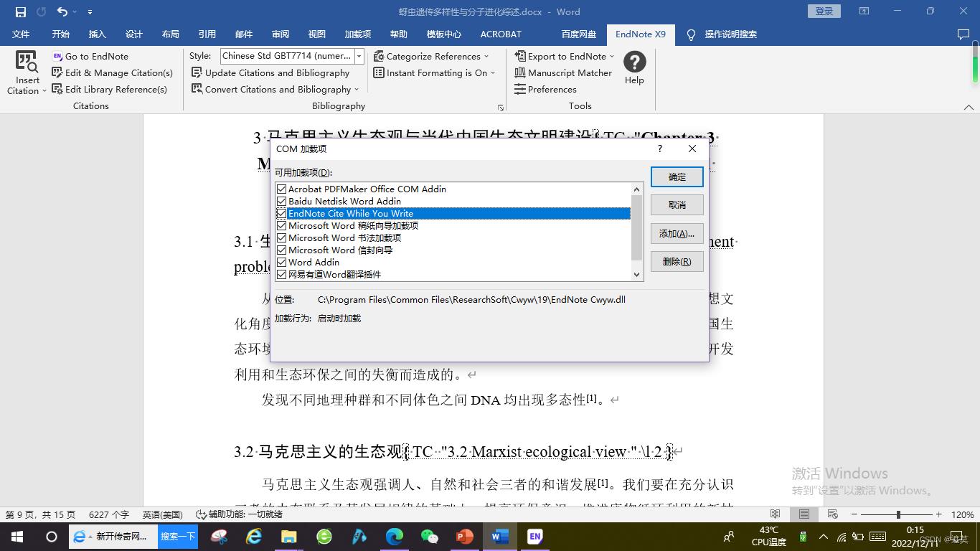The image size is (980, 551).
Task: Zoom in with the plus icon
Action: point(938,514)
